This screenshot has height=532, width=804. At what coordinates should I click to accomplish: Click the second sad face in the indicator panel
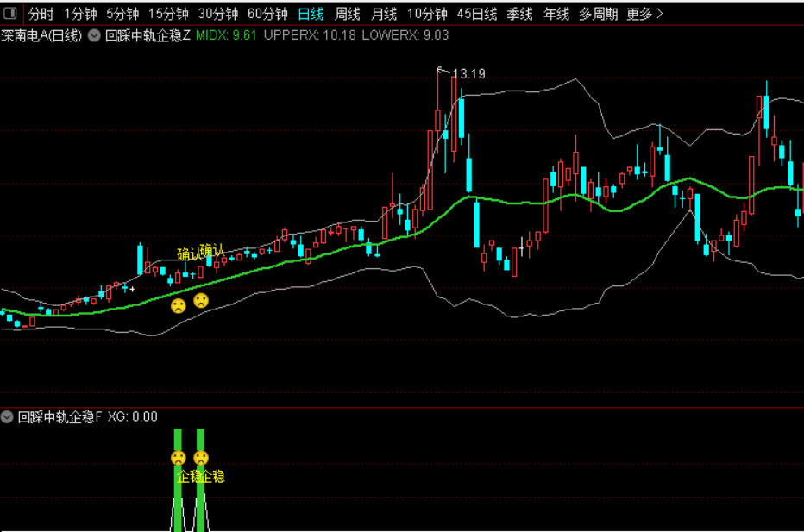201,458
